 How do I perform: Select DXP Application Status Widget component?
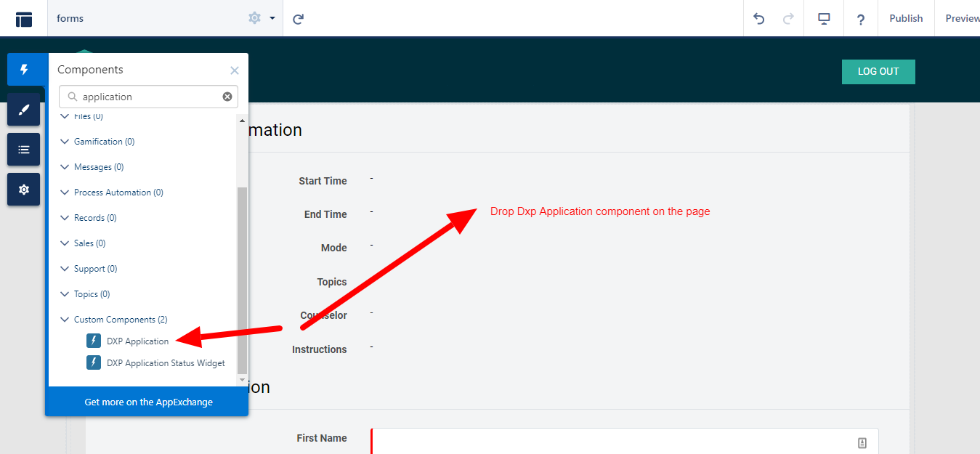coord(165,363)
